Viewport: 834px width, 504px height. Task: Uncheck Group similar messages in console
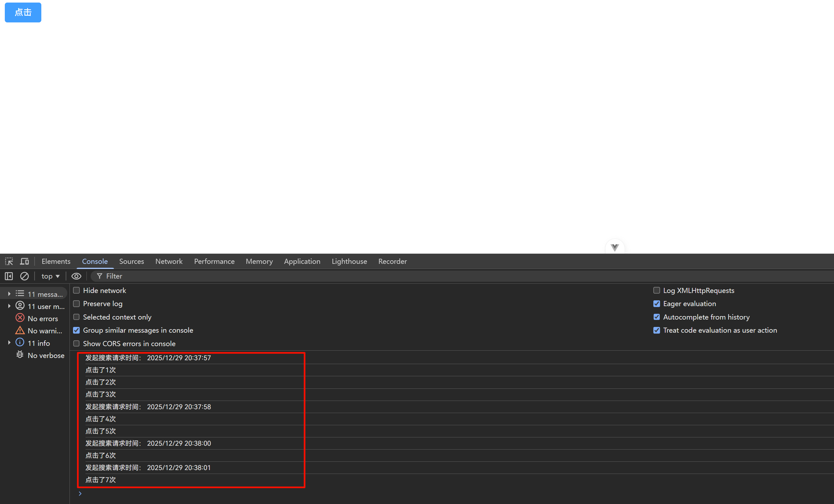pos(77,330)
